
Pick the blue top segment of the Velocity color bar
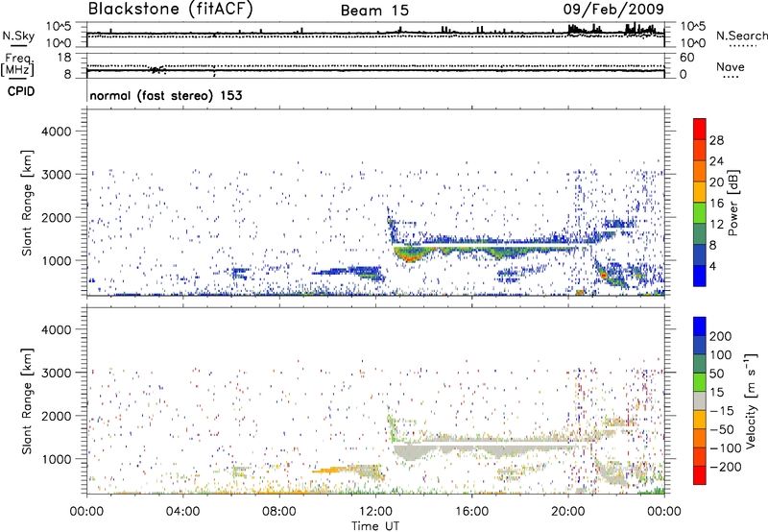(x=700, y=326)
